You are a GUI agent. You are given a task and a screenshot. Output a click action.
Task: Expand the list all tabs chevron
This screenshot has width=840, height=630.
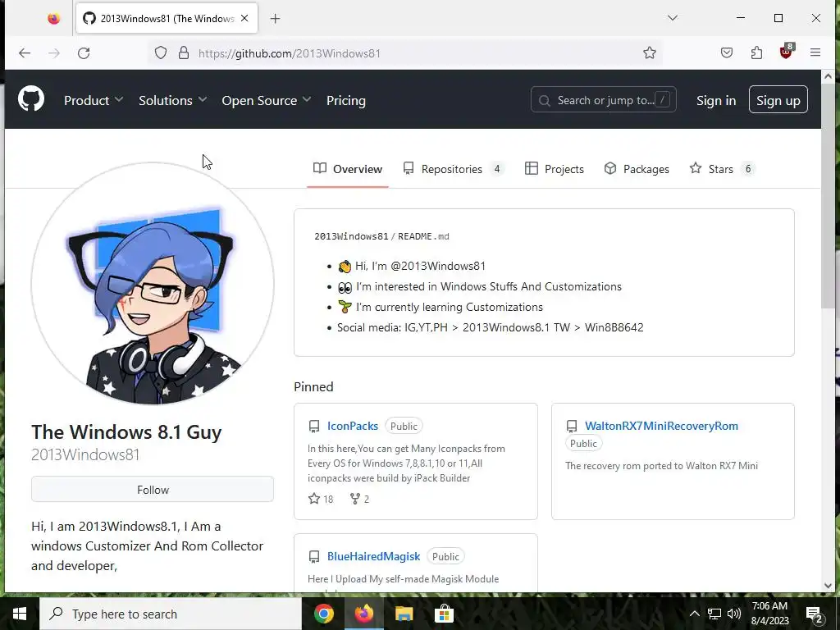tap(673, 18)
